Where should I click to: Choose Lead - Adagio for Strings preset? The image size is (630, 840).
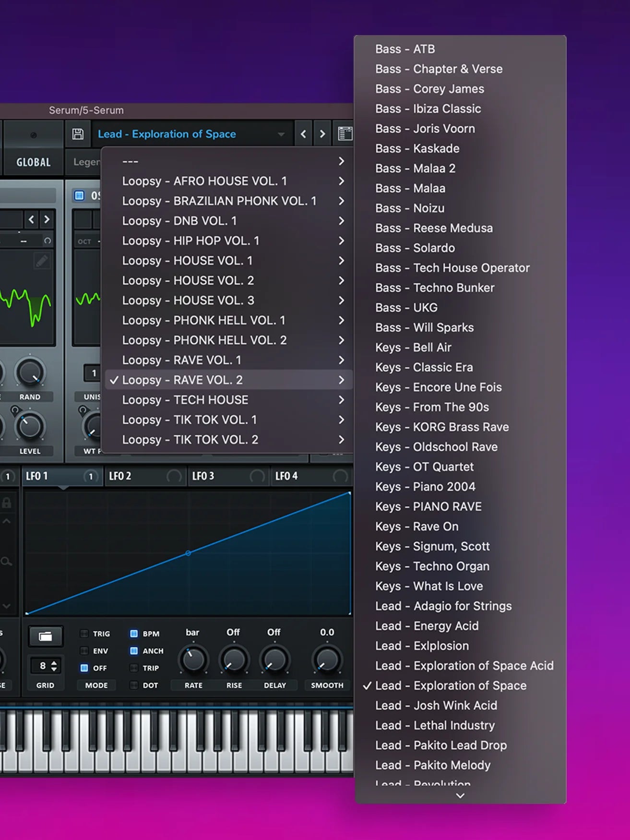(460, 606)
